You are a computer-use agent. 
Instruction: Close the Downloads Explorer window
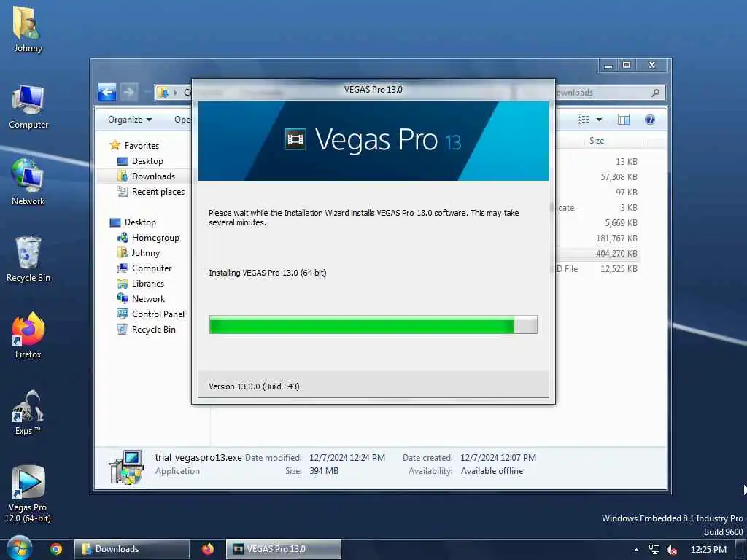[651, 65]
